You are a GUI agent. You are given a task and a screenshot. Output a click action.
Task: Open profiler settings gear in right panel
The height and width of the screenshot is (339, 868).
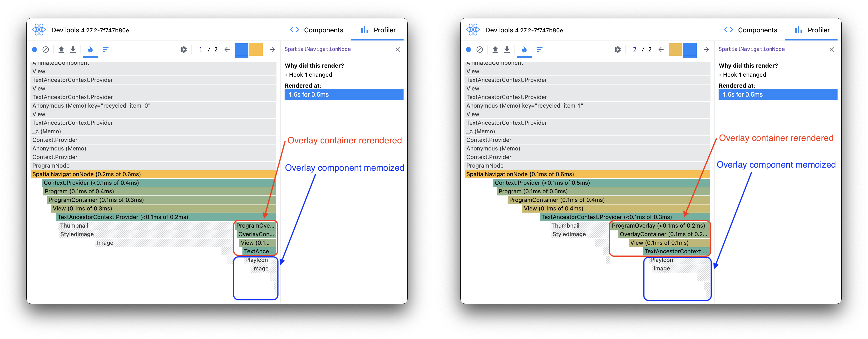click(x=618, y=50)
